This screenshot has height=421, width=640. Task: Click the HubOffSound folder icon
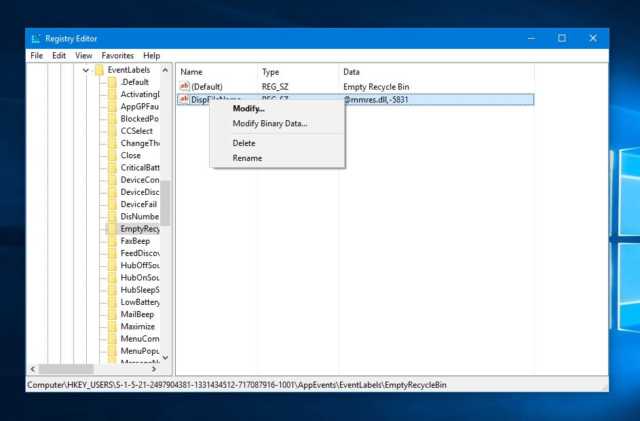click(x=113, y=265)
